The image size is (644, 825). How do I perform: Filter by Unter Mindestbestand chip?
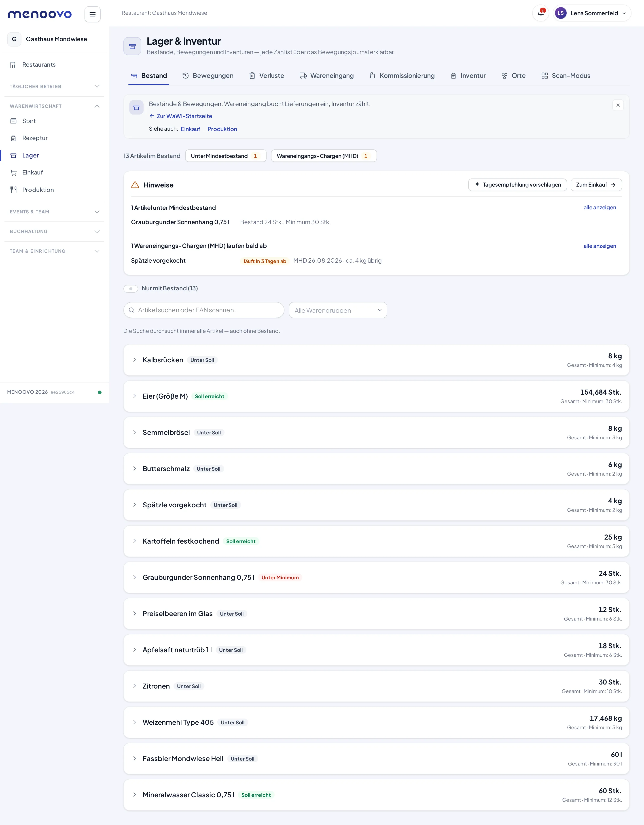(226, 156)
